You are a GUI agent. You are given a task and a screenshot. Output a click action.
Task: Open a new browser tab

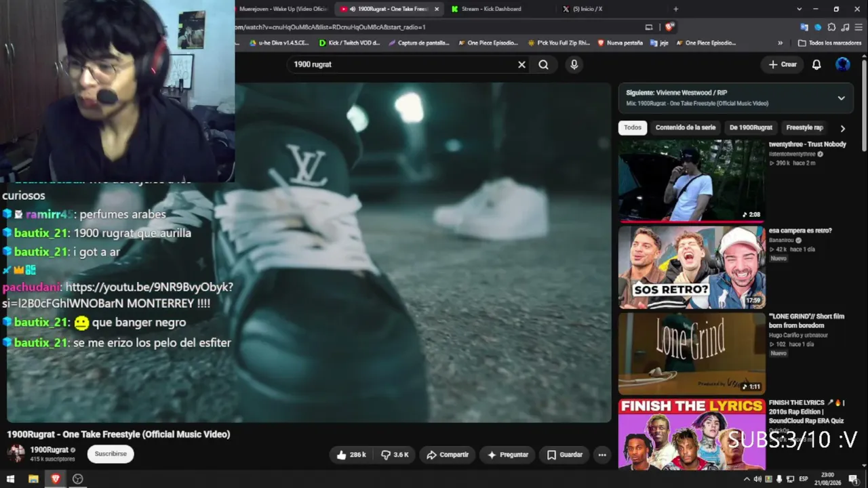675,9
